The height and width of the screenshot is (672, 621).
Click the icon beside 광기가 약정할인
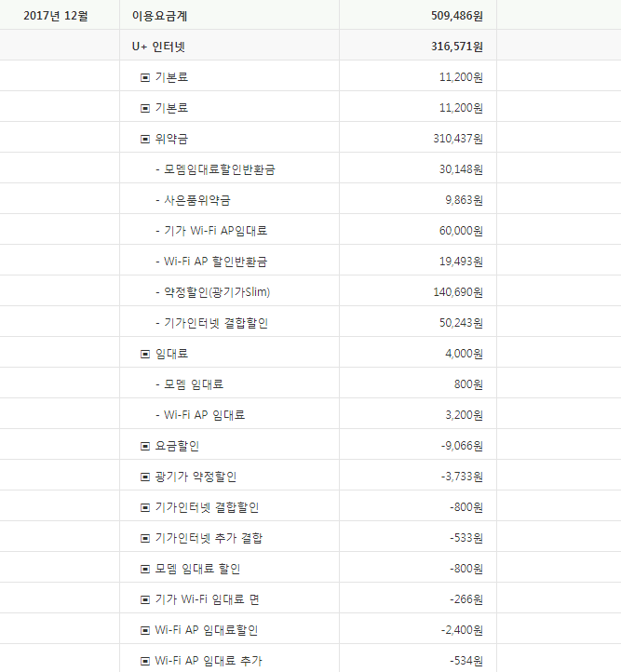tap(144, 477)
